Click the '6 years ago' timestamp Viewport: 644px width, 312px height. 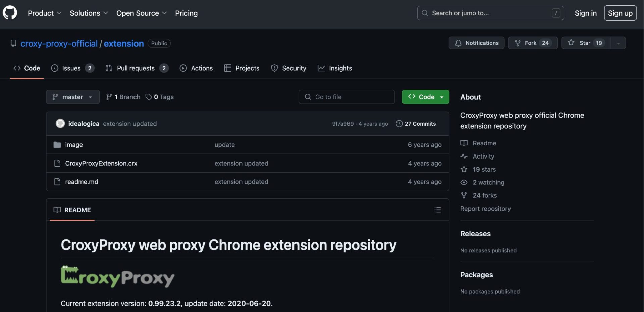[425, 145]
